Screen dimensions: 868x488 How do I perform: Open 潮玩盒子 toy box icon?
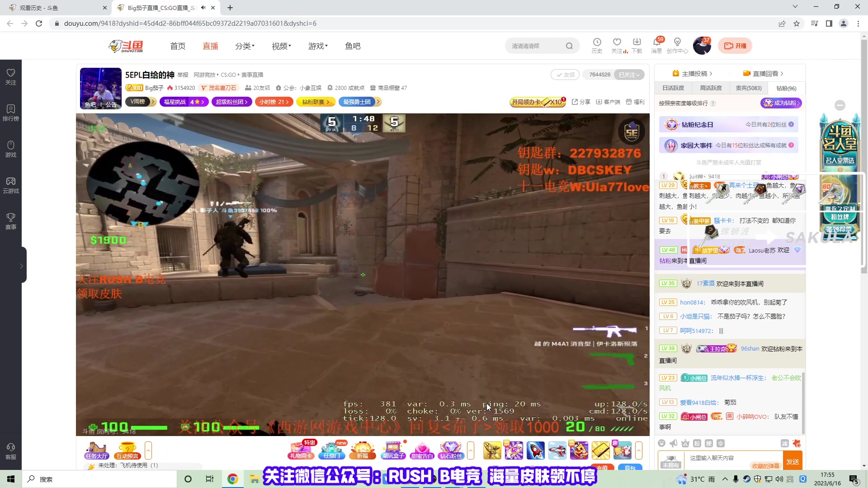(393, 450)
